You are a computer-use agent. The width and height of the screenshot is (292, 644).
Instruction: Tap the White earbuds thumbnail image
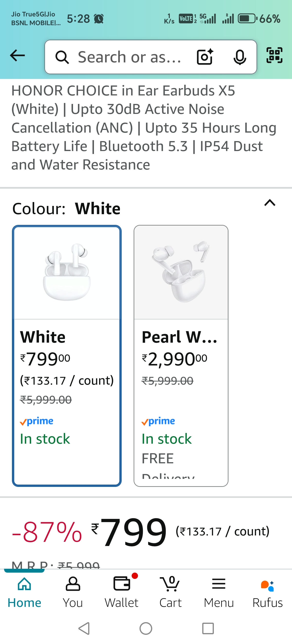coord(67,272)
